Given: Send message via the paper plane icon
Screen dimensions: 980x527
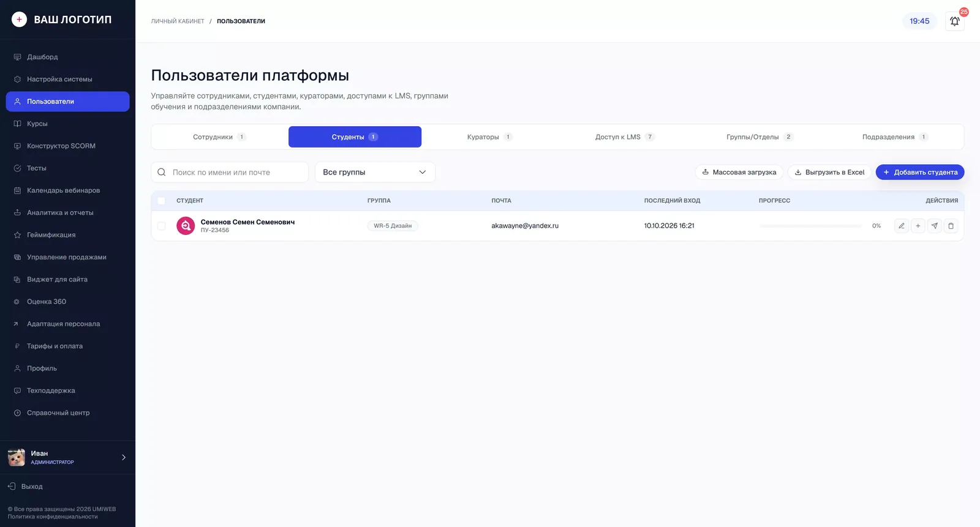Looking at the screenshot, I should (935, 226).
